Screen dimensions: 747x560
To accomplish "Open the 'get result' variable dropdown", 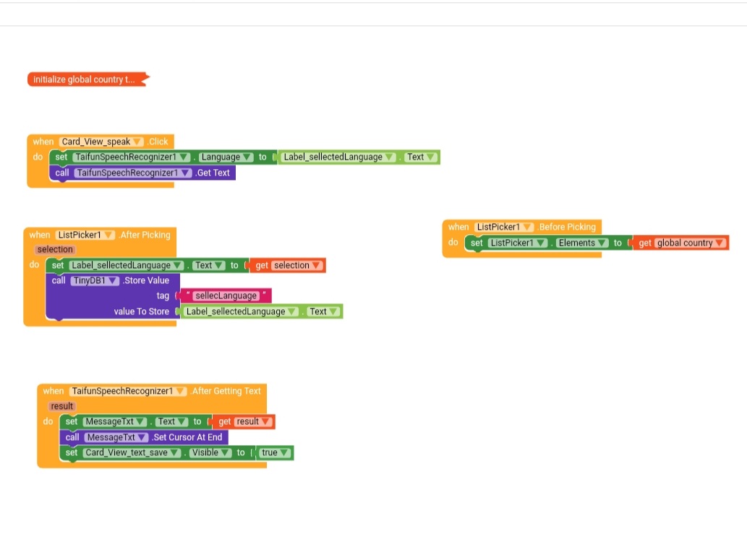I will (x=253, y=421).
